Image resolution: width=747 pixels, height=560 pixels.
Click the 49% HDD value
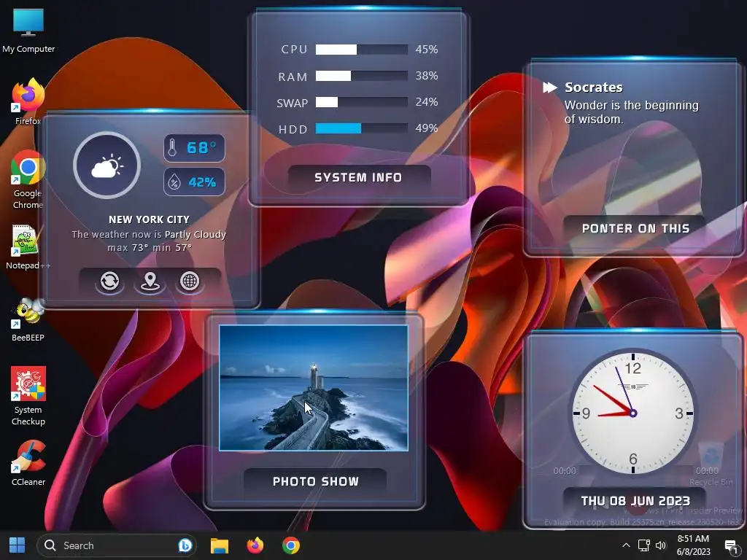426,128
